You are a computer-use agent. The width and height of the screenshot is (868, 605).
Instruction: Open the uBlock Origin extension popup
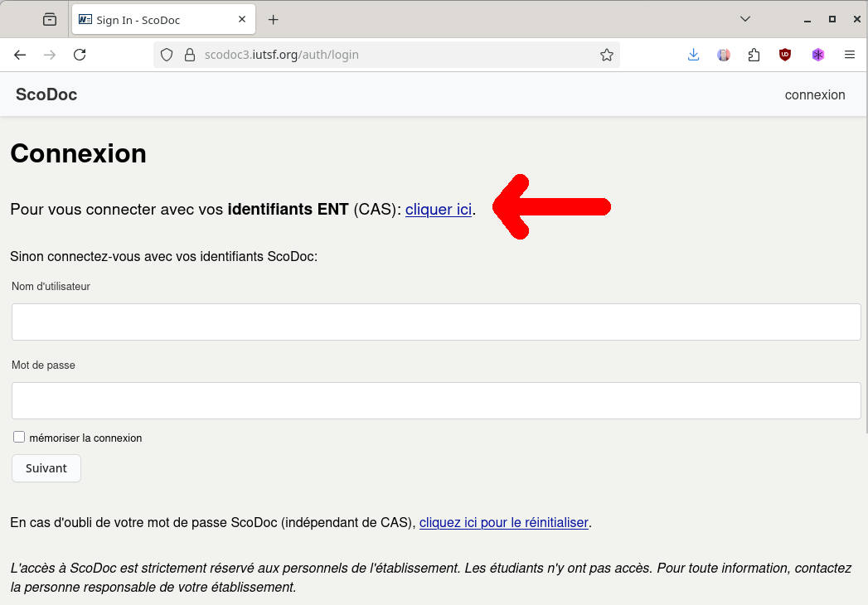pyautogui.click(x=784, y=55)
